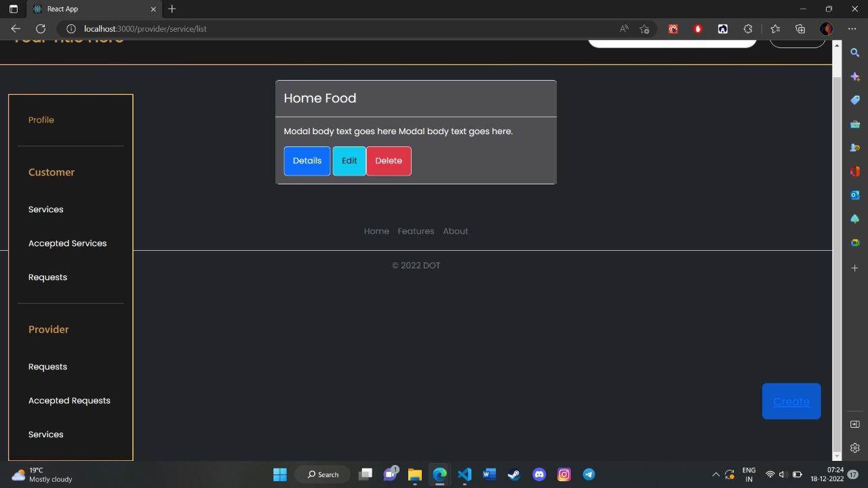Click the Edit button on Home Food card

click(349, 161)
